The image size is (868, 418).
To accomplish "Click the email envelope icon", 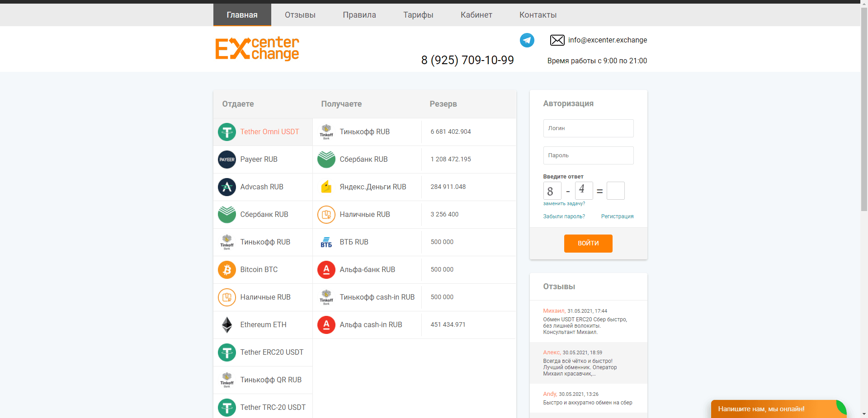I will pyautogui.click(x=557, y=40).
